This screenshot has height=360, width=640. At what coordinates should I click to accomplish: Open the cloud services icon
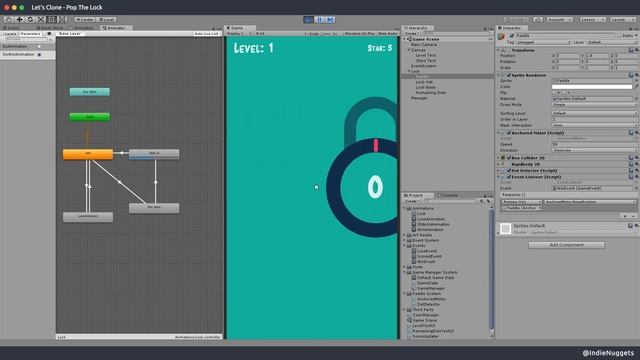(x=538, y=19)
